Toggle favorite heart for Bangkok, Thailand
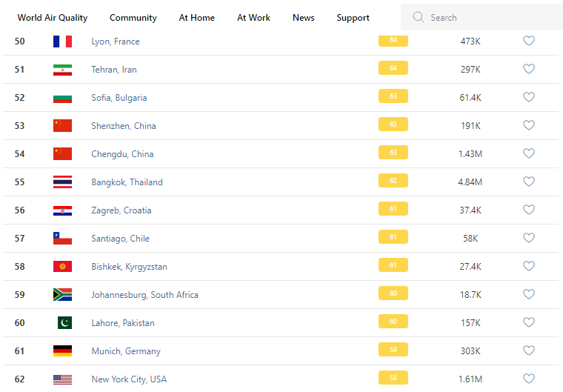This screenshot has height=392, width=563. 529,182
